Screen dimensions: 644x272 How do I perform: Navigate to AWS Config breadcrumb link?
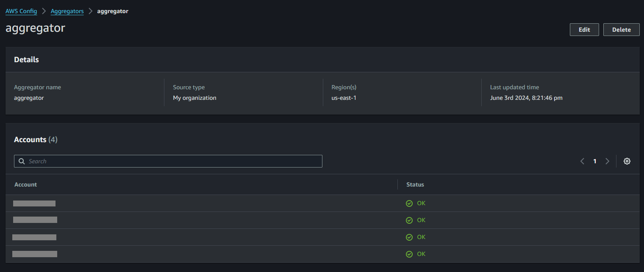[21, 11]
